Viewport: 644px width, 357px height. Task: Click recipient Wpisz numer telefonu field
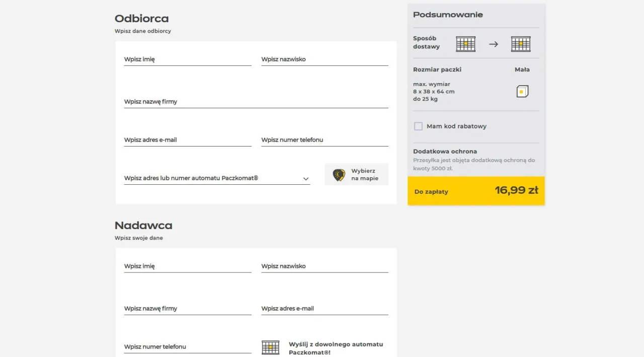[x=324, y=140]
